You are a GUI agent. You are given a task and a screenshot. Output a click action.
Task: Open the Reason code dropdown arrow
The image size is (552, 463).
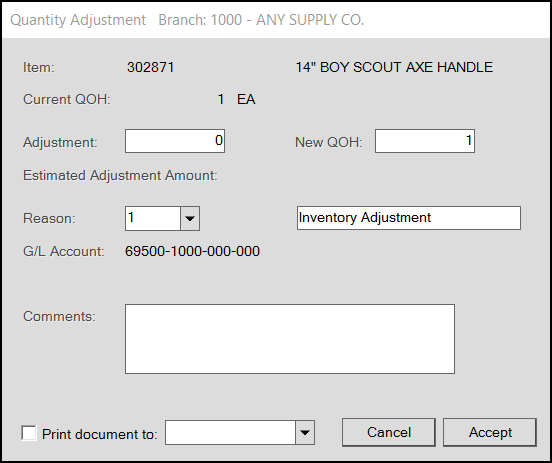coord(190,219)
